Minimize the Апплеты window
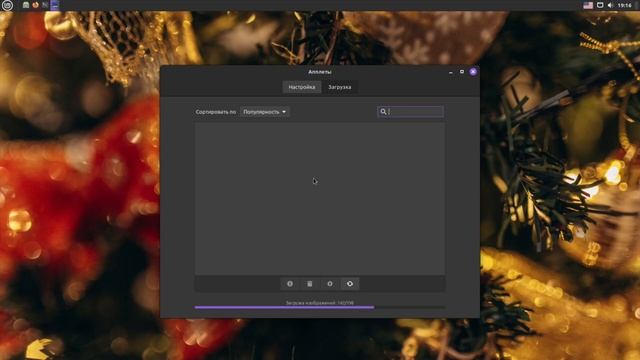 (x=451, y=72)
